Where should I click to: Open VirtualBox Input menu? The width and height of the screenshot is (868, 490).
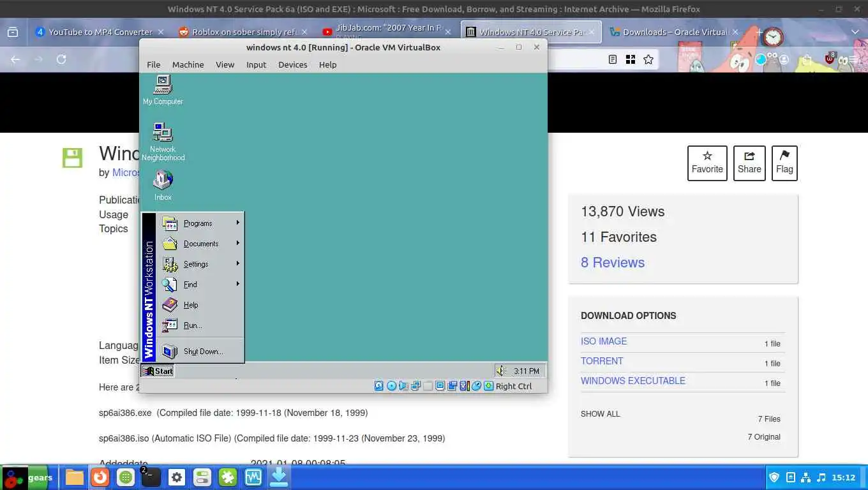point(256,64)
